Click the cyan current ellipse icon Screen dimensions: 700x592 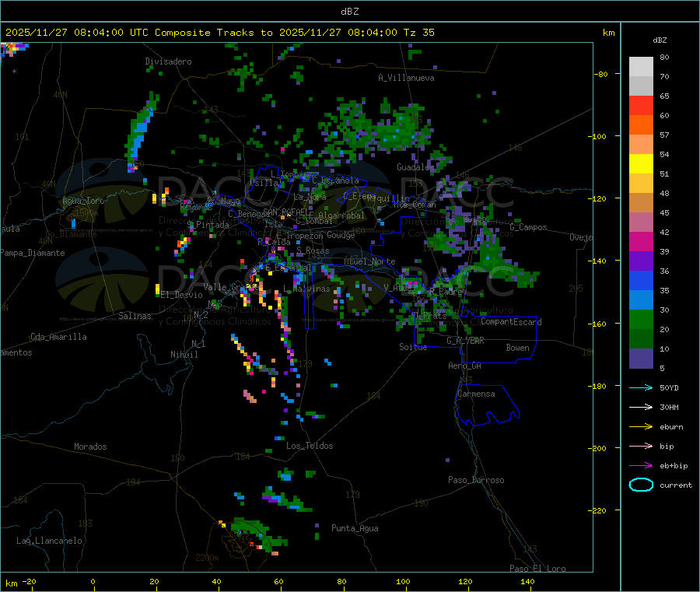[x=641, y=485]
